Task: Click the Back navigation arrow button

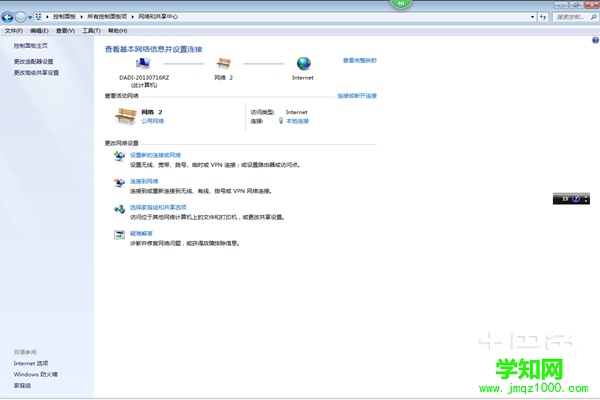Action: (x=7, y=17)
